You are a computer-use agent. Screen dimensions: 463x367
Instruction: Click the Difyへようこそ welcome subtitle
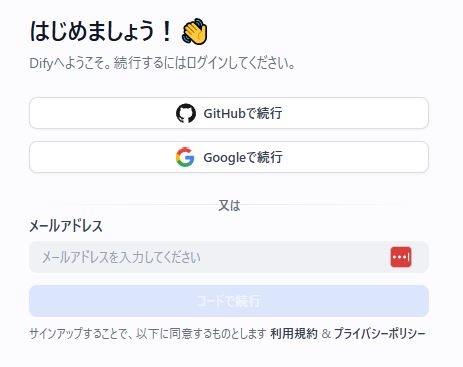pos(162,63)
